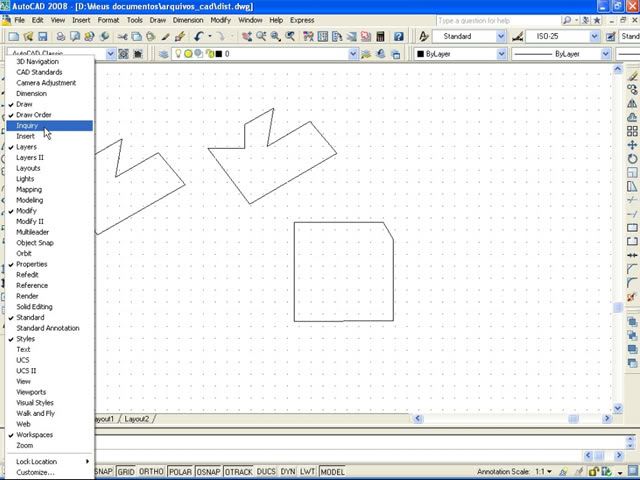
Task: Open the ByLayer color dropdown
Action: tap(501, 54)
